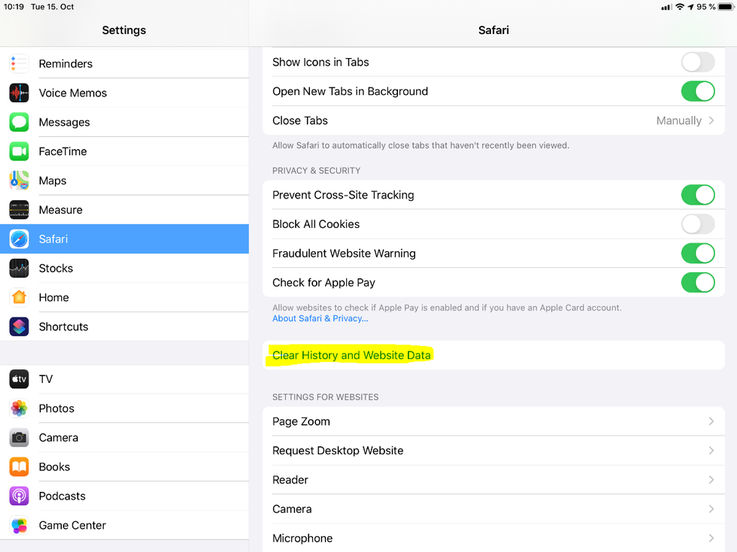Tap the PRIVACY & SECURITY section header

[316, 171]
